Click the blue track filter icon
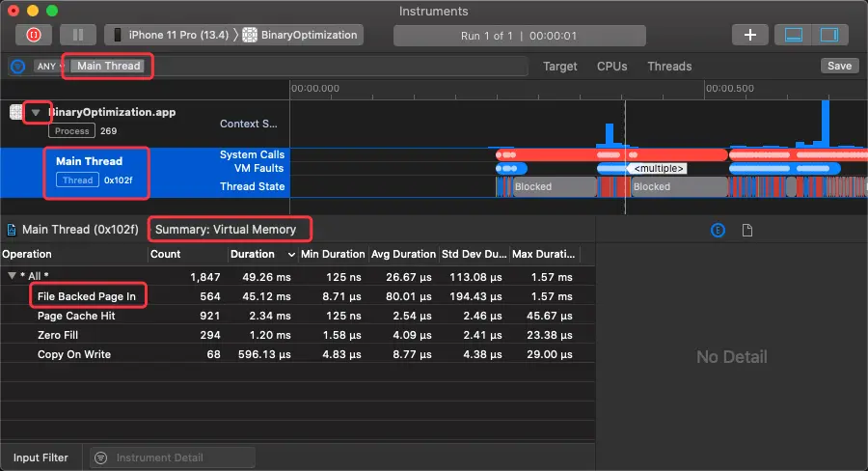Viewport: 868px width, 471px height. pyautogui.click(x=17, y=67)
